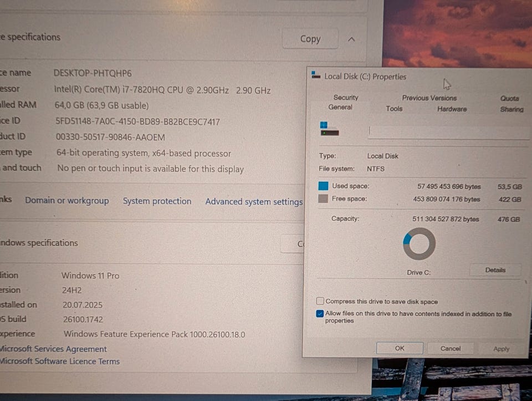This screenshot has height=401, width=532.
Task: Select device name DESKTOP-PHTQHP6 text
Action: (93, 73)
